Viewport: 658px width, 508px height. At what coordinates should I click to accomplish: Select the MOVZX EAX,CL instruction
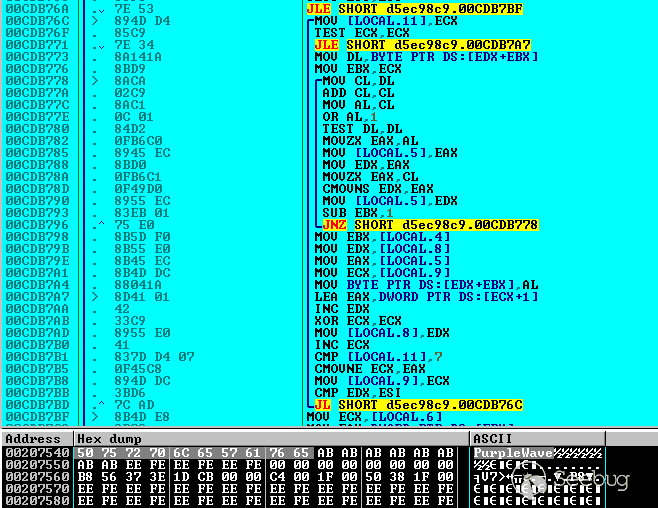click(x=370, y=177)
